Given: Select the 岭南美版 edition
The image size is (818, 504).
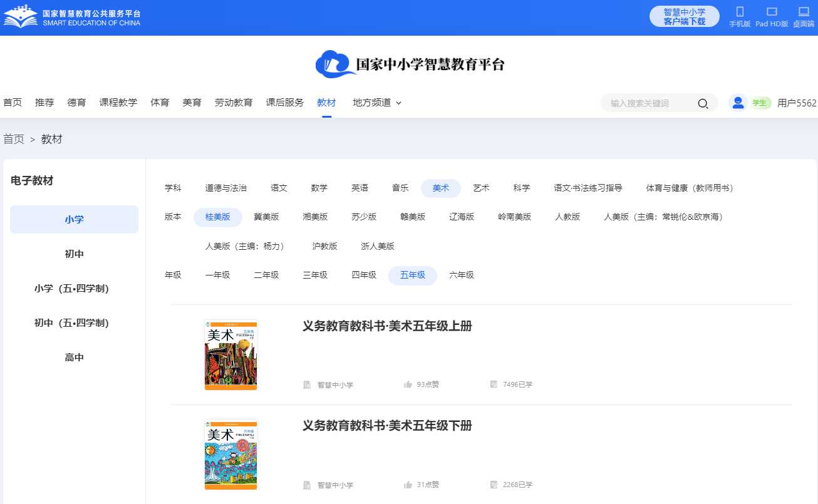Looking at the screenshot, I should coord(515,217).
